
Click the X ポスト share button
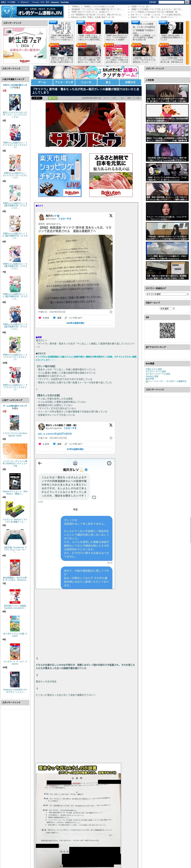click(x=37, y=98)
